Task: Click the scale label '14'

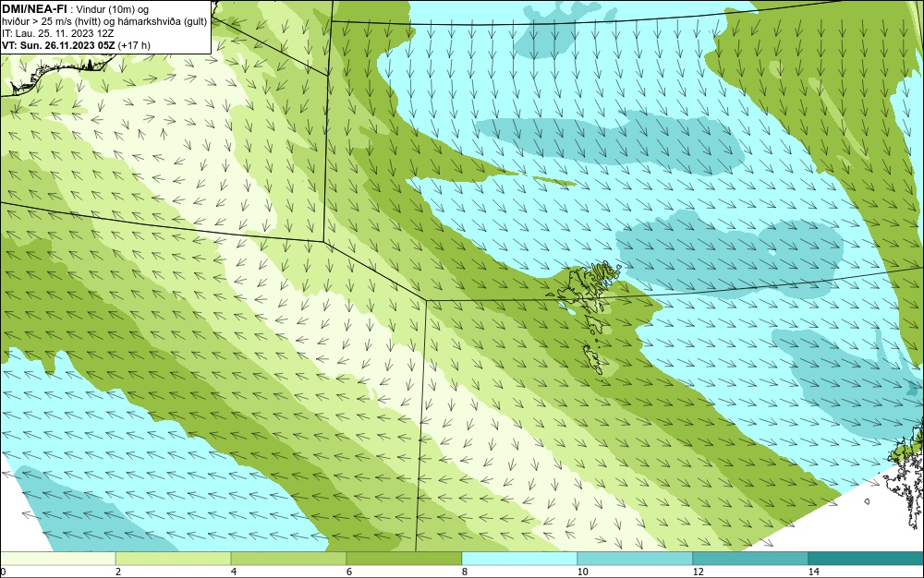Action: click(x=813, y=572)
